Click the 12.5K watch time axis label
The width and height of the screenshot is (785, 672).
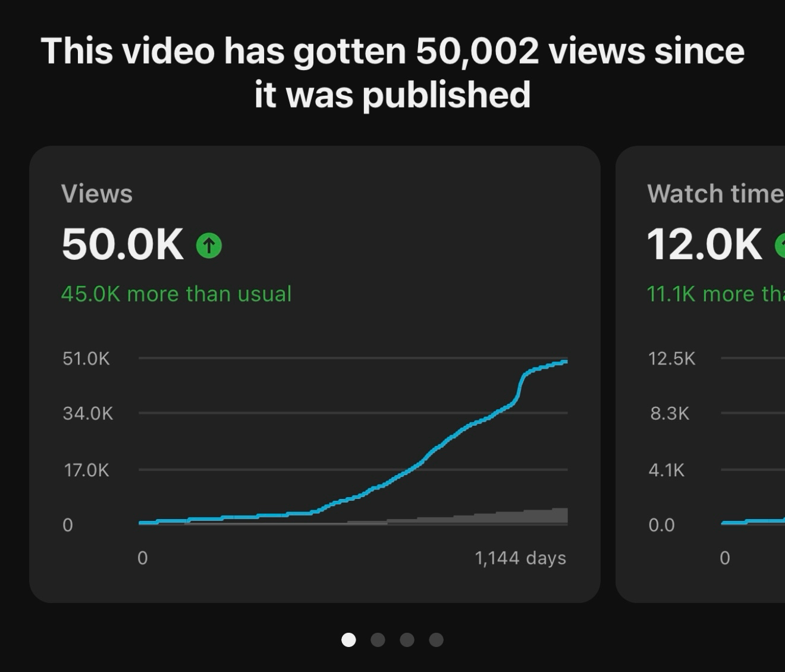point(671,359)
